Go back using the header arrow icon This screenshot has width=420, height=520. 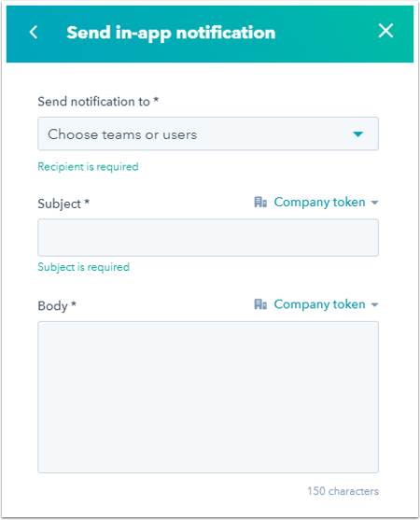pos(34,32)
